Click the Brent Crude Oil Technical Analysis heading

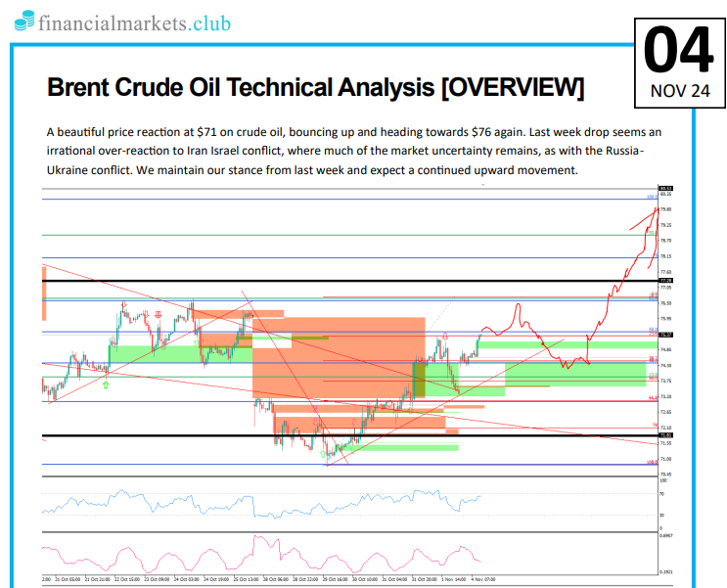(x=315, y=89)
